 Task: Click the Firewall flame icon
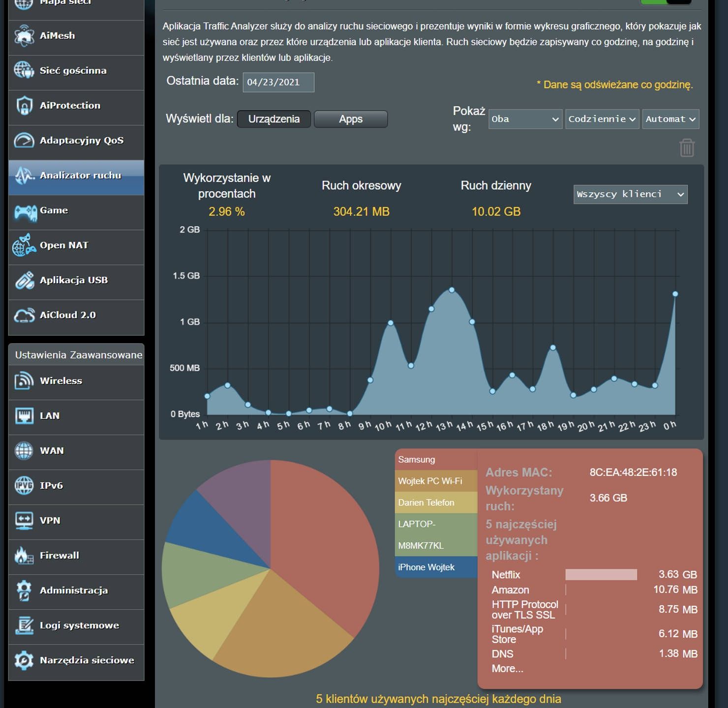coord(24,556)
